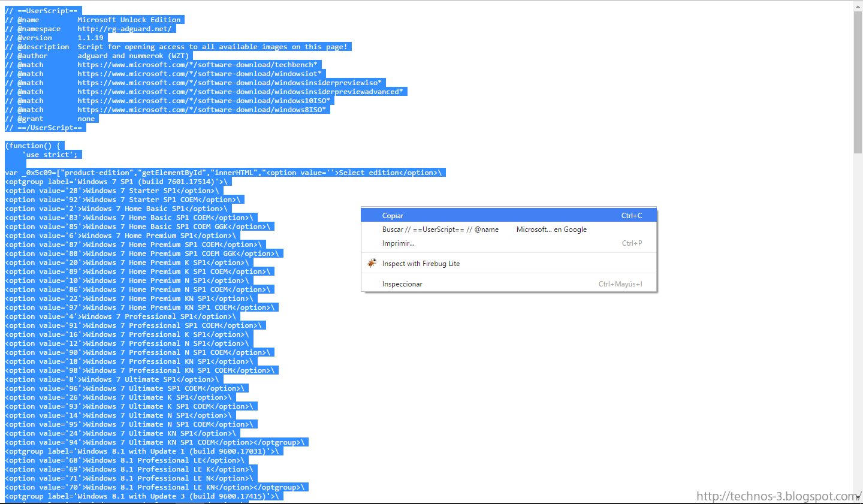Click the Firebug Lite bug icon

click(x=372, y=263)
